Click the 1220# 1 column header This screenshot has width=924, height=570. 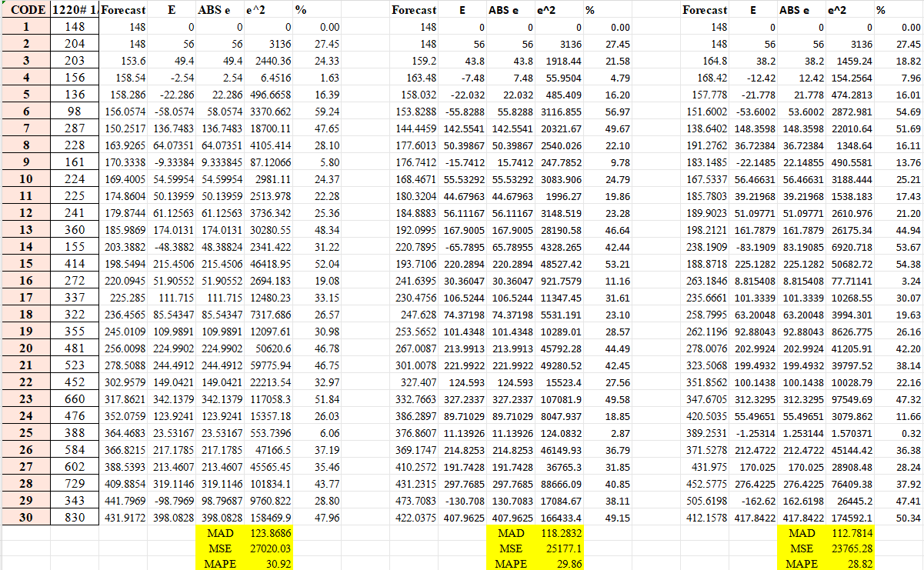[x=74, y=10]
